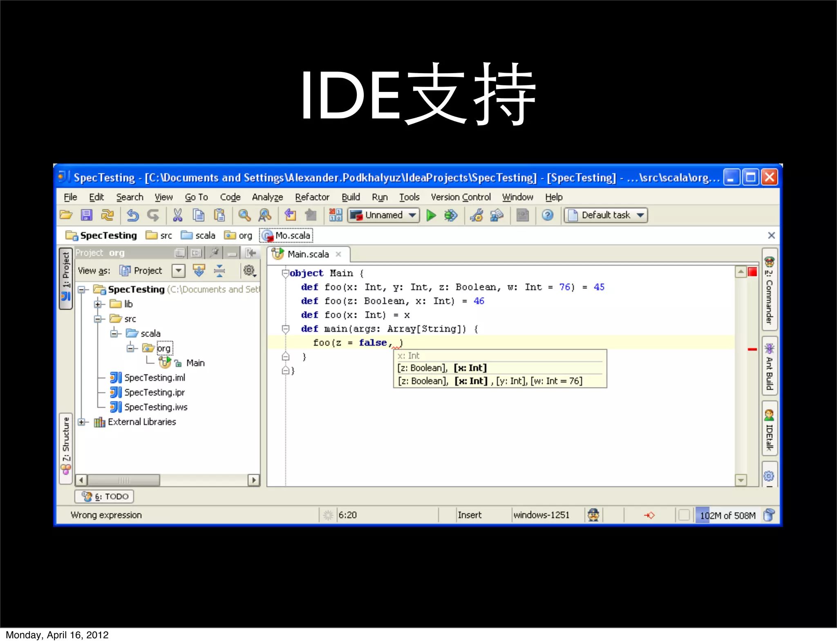Select SpecTesting.iws file

point(156,407)
